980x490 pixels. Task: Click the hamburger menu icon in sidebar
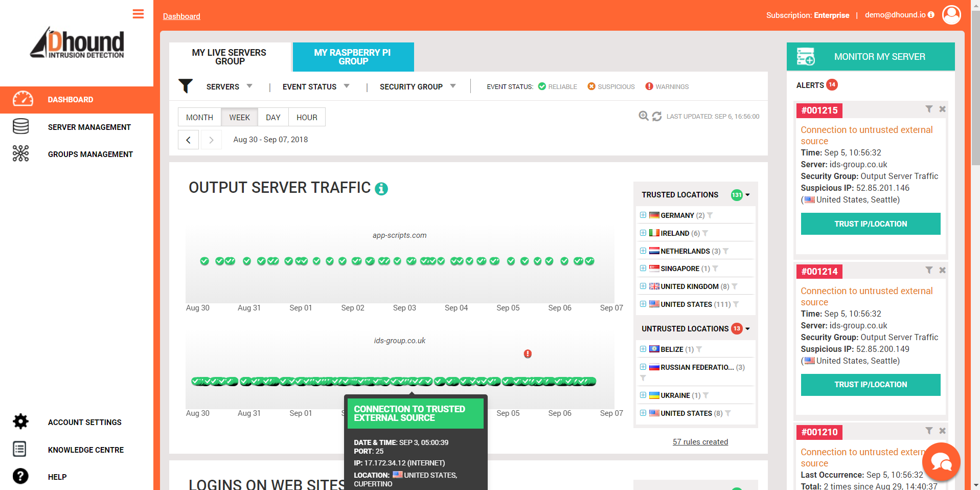[x=138, y=14]
